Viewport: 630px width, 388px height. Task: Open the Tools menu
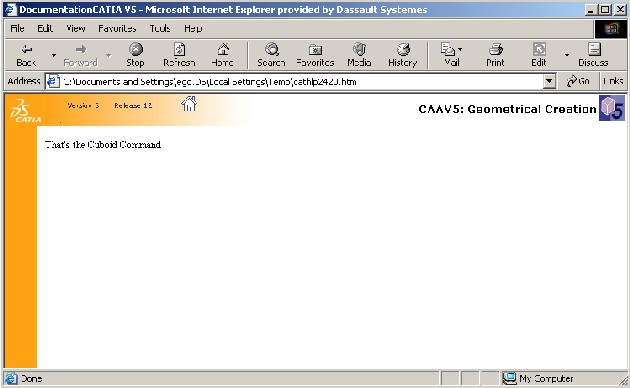[160, 29]
